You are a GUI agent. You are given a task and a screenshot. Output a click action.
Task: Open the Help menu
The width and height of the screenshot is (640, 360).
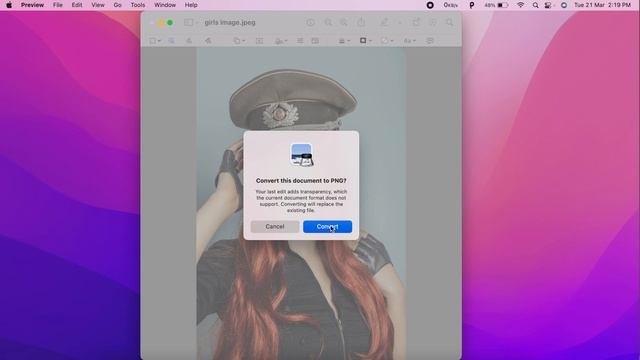191,5
